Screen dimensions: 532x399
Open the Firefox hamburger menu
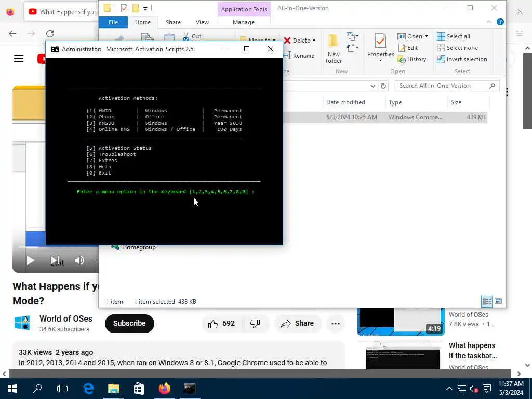520,33
